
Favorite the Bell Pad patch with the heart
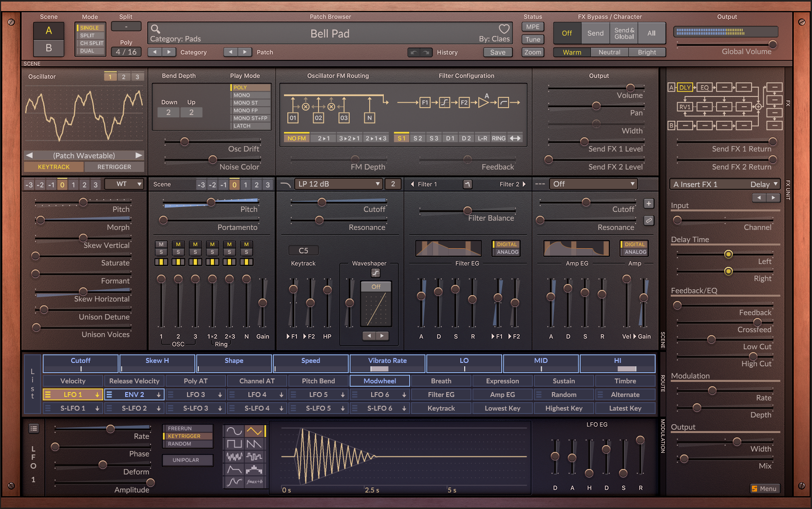[504, 29]
